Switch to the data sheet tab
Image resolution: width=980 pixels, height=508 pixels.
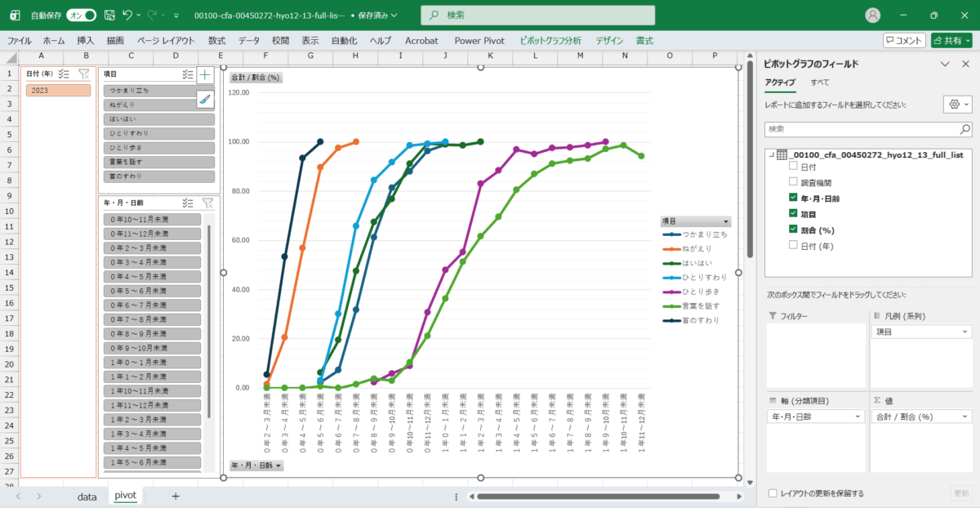coord(87,496)
